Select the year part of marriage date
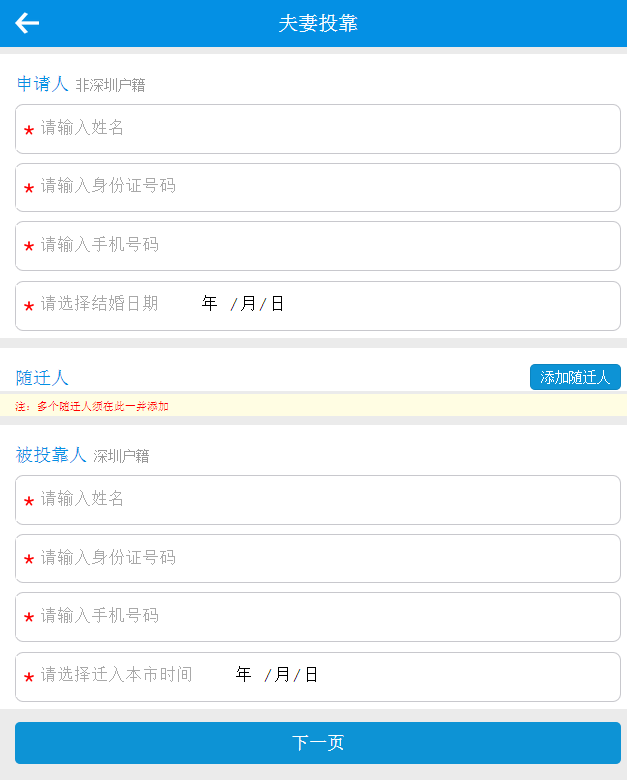Image resolution: width=627 pixels, height=780 pixels. 209,303
